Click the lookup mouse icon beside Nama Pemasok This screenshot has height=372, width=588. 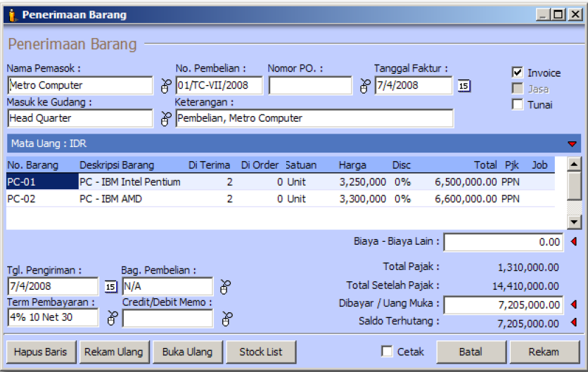pos(166,86)
